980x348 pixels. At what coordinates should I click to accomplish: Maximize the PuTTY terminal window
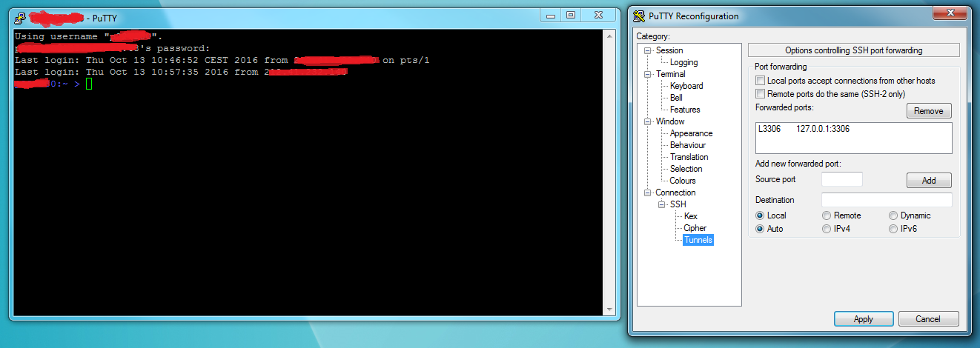point(570,14)
